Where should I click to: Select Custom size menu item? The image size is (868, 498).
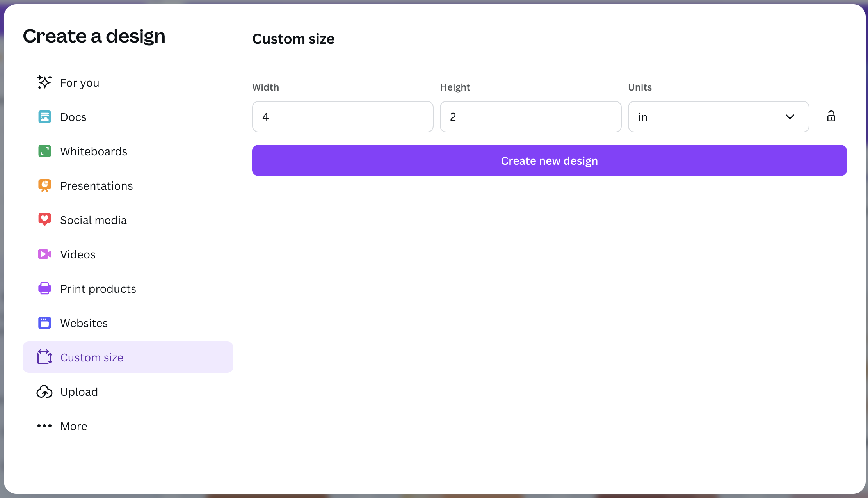point(128,357)
